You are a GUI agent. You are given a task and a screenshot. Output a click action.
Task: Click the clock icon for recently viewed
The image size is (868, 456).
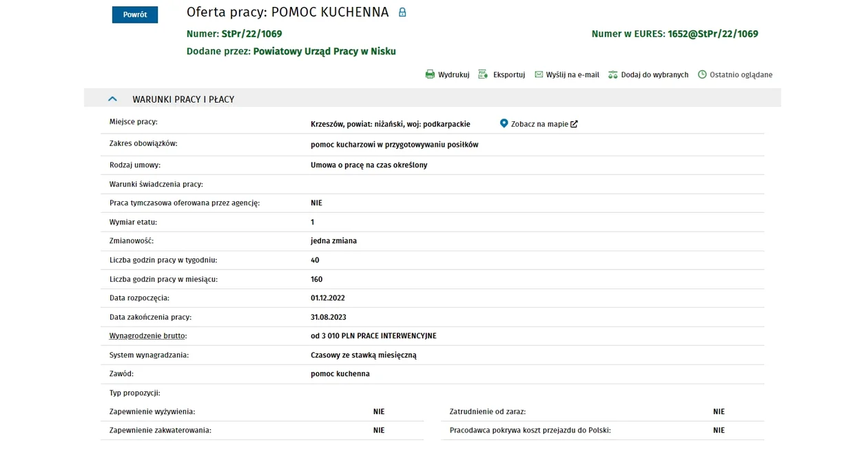[x=702, y=74]
